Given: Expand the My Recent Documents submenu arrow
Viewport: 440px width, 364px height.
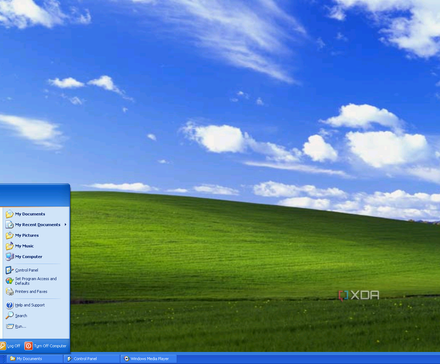Looking at the screenshot, I should (x=65, y=225).
